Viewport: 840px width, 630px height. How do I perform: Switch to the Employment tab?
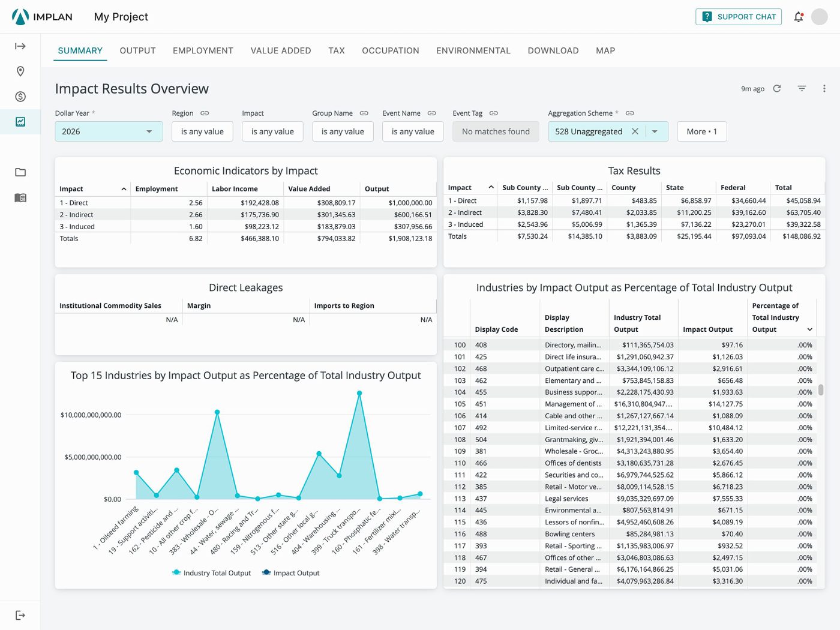203,51
